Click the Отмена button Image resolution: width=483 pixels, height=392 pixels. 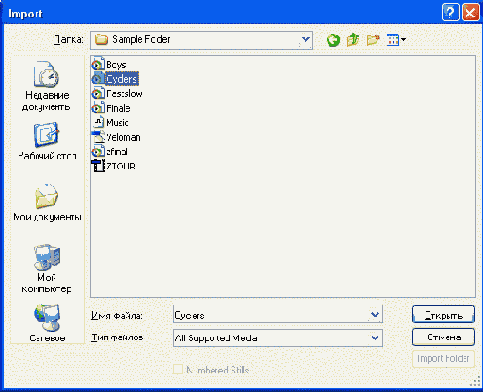[x=443, y=337]
